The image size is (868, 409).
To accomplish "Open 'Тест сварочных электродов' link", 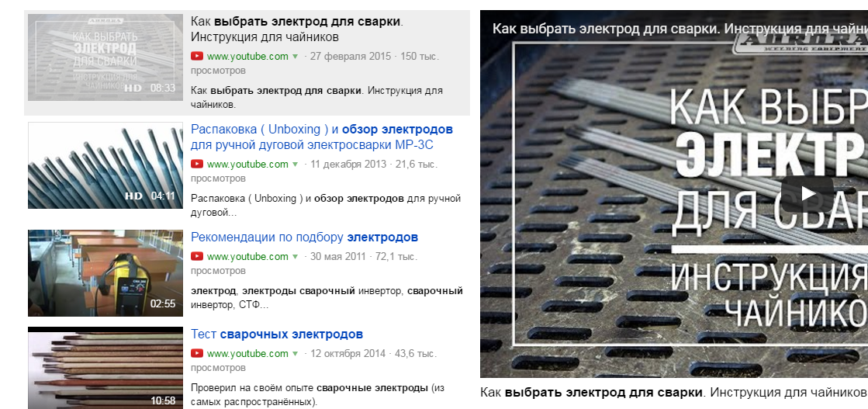I will pos(277,334).
